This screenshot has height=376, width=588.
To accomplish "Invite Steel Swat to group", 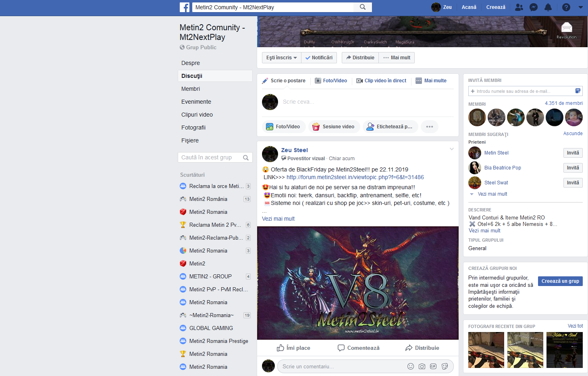I will tap(573, 183).
